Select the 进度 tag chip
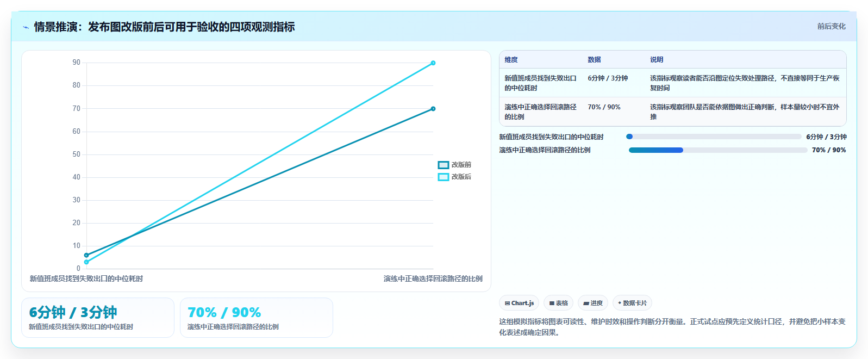Screen dimensions: 868x359 coord(592,303)
